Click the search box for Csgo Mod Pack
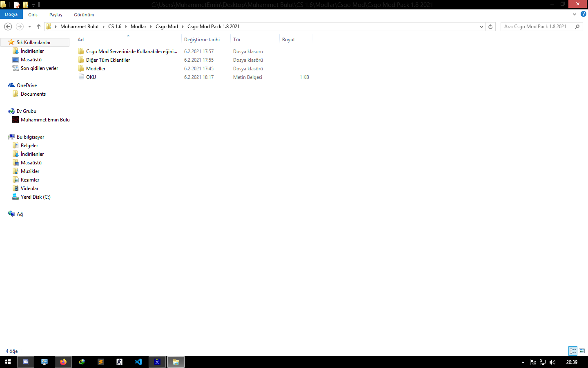 537,27
